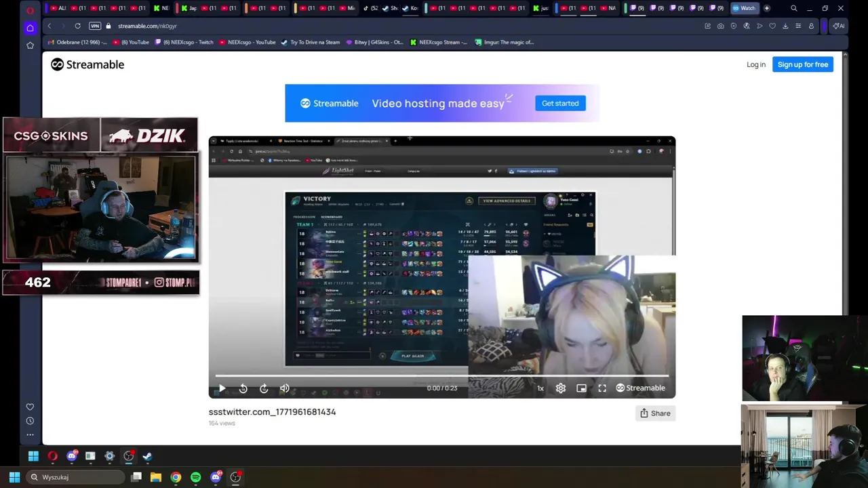Viewport: 868px width, 488px height.
Task: Open the Opera profile account icon
Action: tap(811, 26)
